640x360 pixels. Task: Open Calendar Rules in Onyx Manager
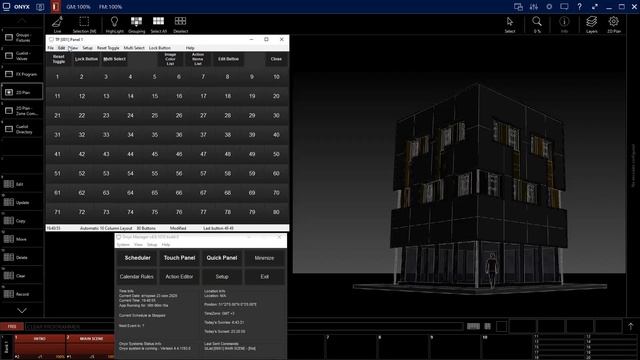click(x=137, y=277)
